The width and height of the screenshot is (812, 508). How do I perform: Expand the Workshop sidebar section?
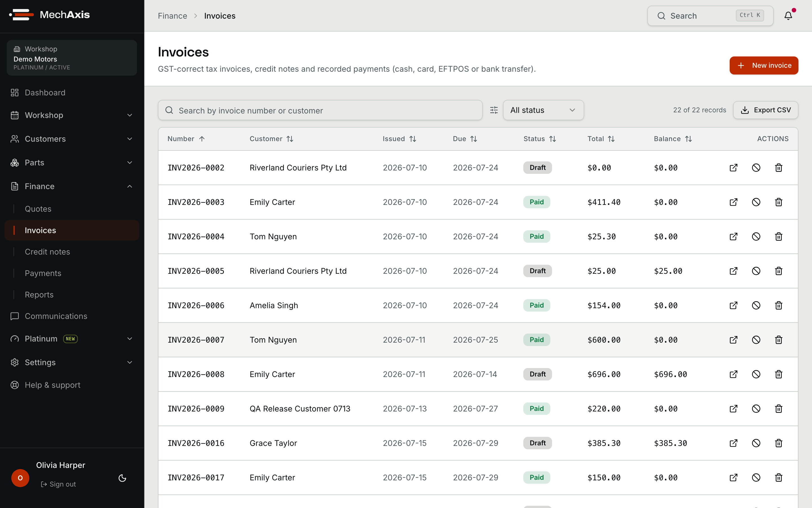(x=72, y=115)
